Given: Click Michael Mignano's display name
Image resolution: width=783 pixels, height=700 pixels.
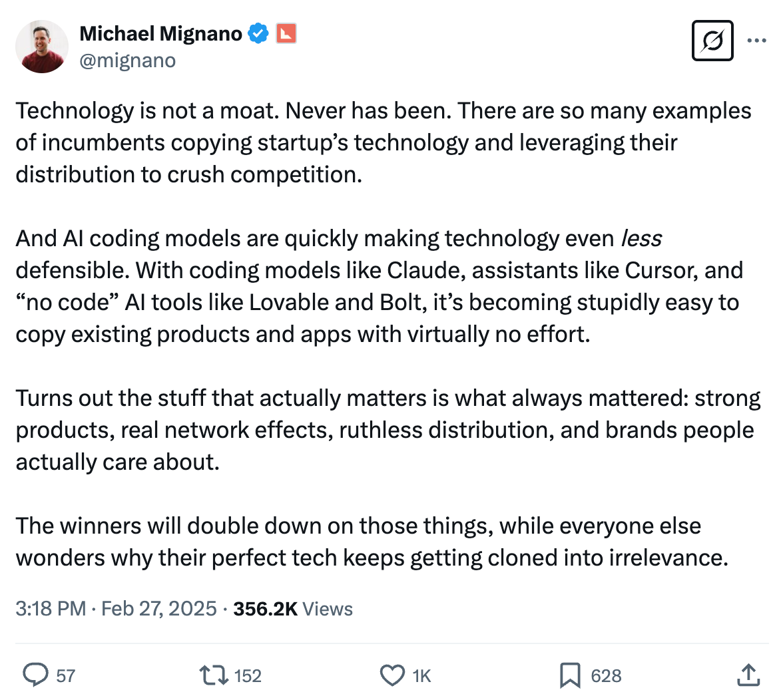Looking at the screenshot, I should [162, 33].
